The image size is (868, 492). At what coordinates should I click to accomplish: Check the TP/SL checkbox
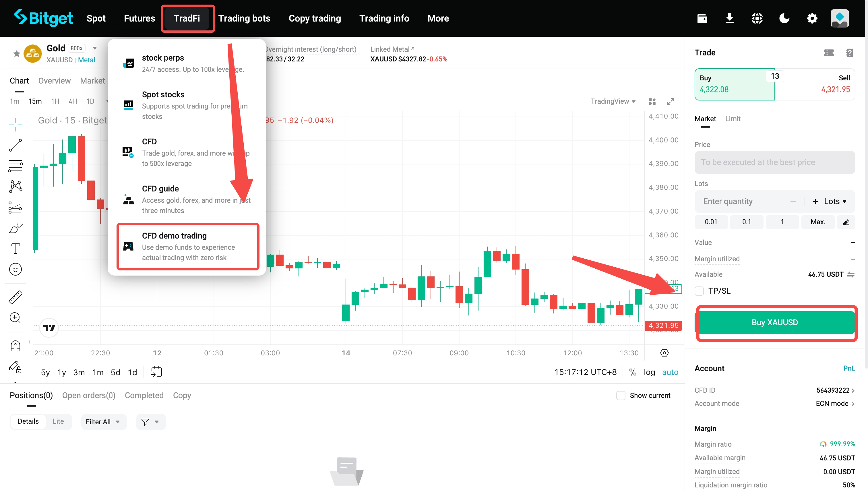tap(699, 291)
